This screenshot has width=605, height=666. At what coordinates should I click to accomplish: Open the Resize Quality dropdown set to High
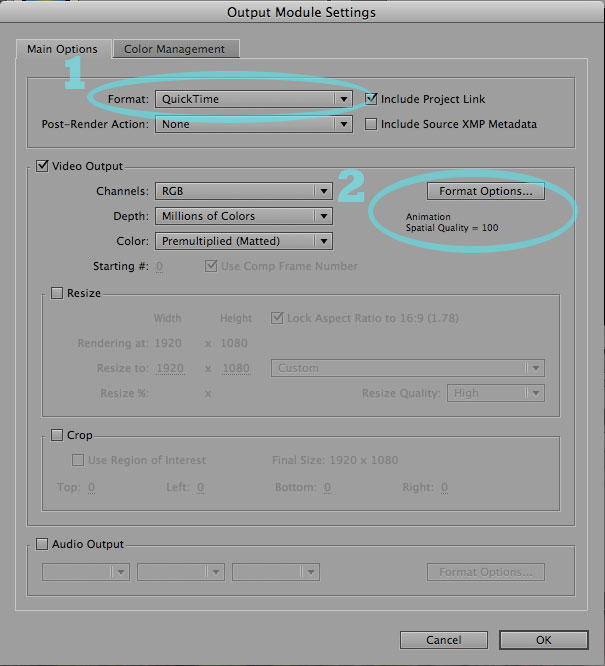pos(496,393)
